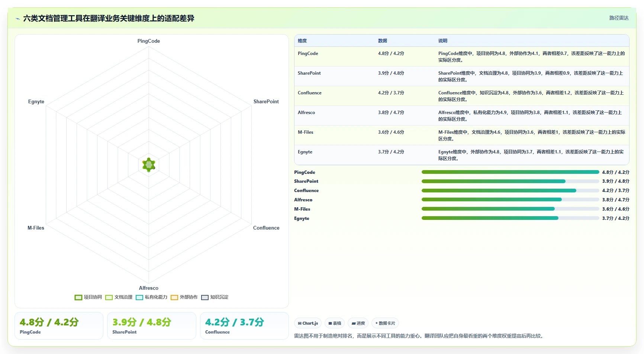This screenshot has height=354, width=644.
Task: Select the PingCode table row name
Action: (308, 53)
